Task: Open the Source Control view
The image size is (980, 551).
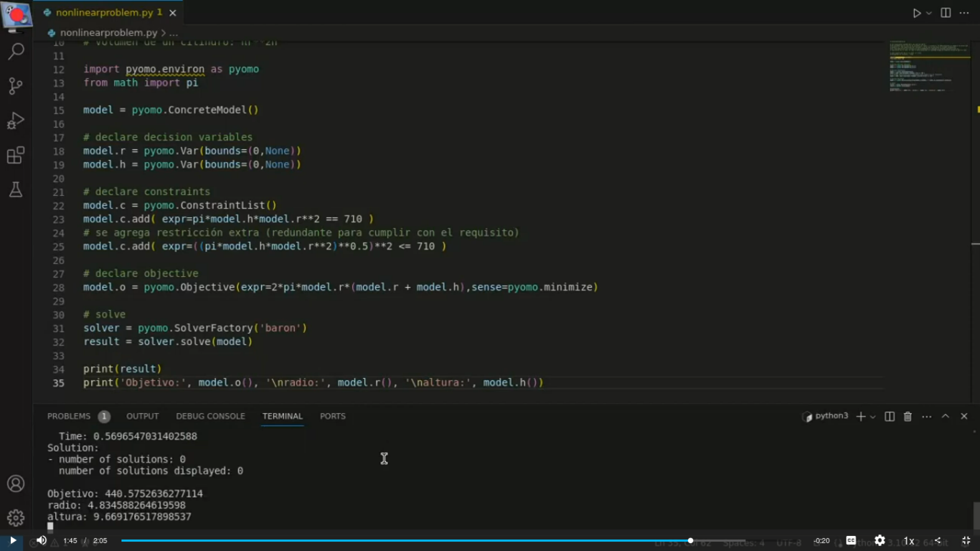Action: click(16, 85)
